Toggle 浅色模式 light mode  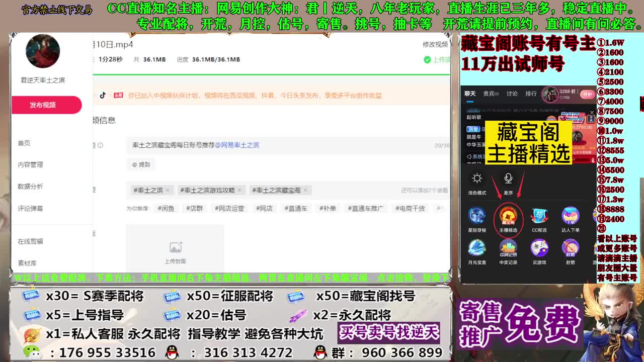click(x=477, y=178)
